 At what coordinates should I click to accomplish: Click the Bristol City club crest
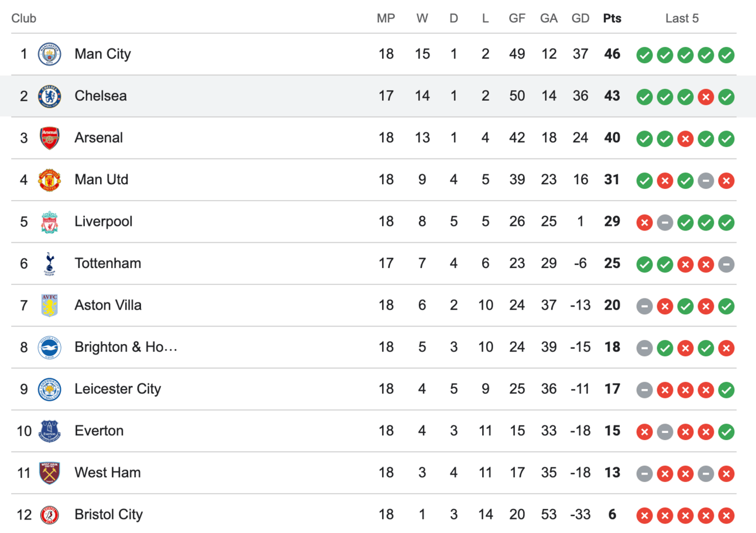pos(49,515)
